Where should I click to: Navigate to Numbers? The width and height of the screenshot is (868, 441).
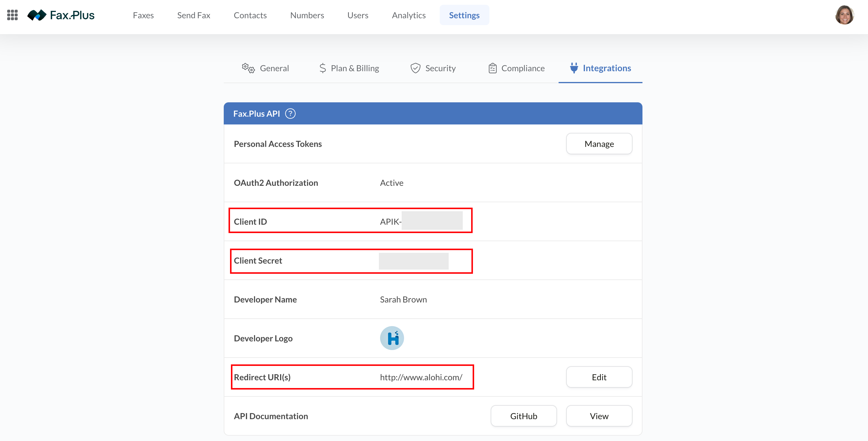[307, 15]
